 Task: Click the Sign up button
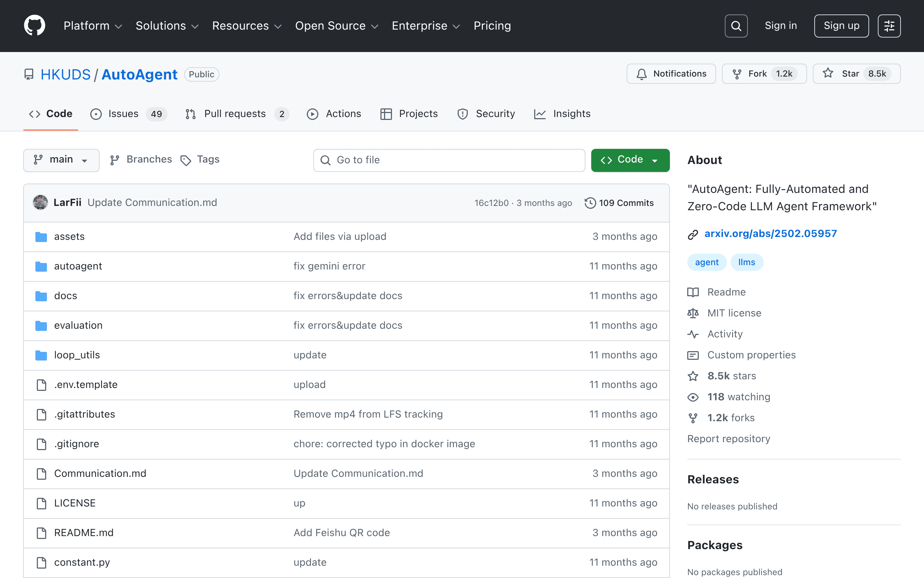click(841, 26)
